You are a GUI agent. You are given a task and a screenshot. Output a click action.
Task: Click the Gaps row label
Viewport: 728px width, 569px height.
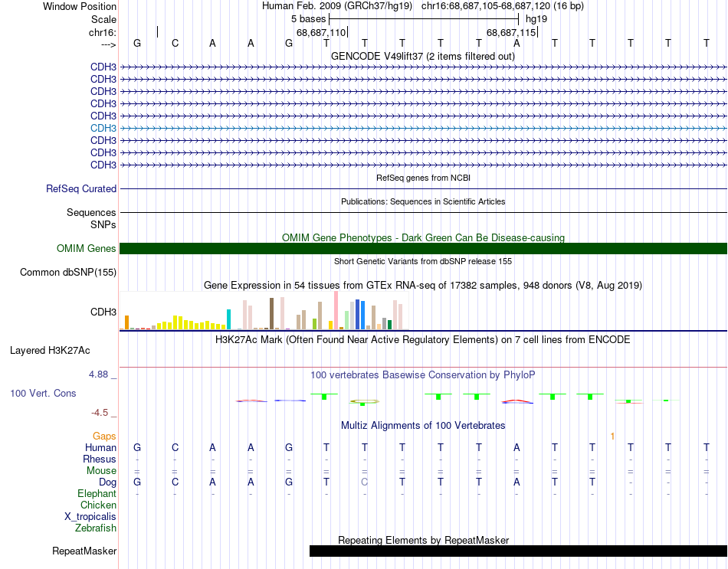[104, 437]
